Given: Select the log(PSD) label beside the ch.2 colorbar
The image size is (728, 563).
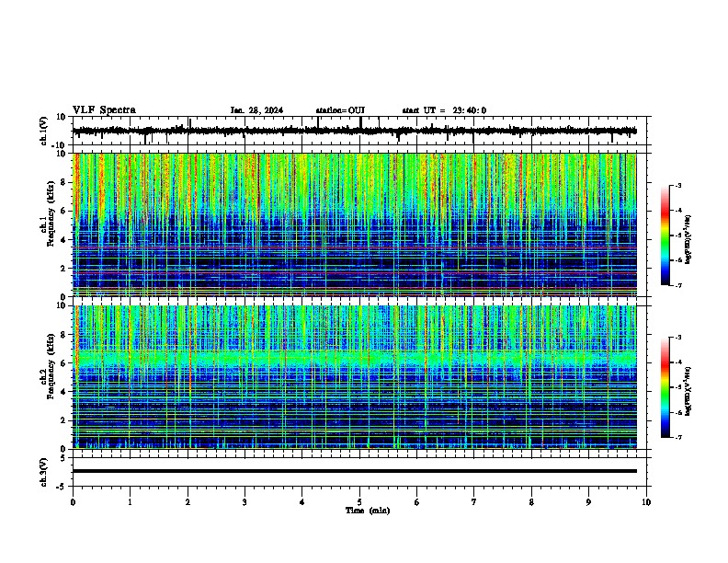Looking at the screenshot, I should point(688,392).
